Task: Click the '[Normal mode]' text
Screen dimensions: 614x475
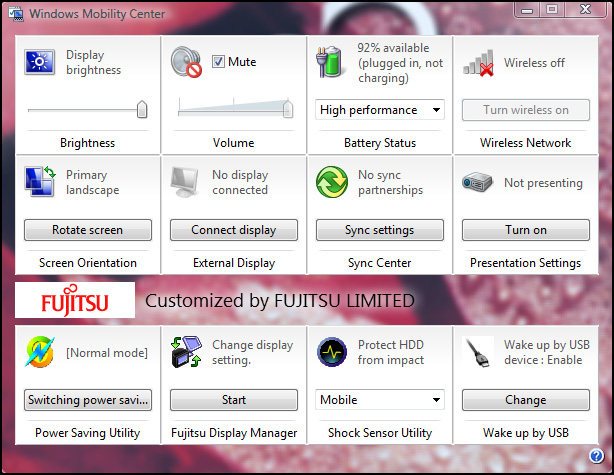Action: (x=107, y=353)
